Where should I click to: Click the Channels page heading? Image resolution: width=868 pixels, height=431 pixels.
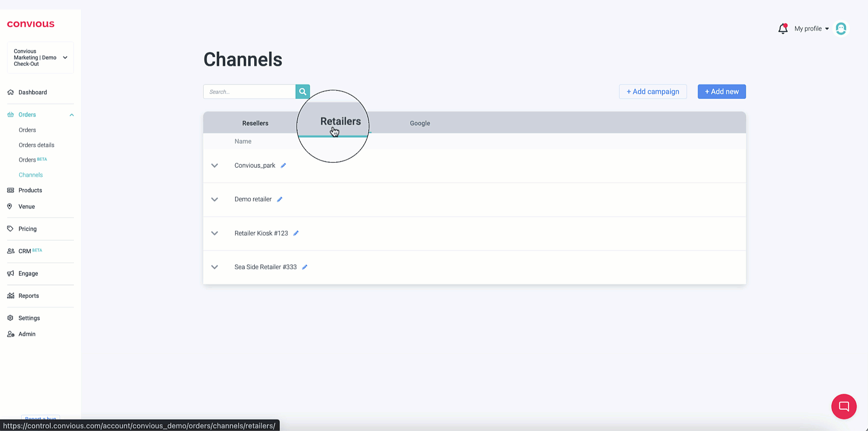(x=243, y=59)
